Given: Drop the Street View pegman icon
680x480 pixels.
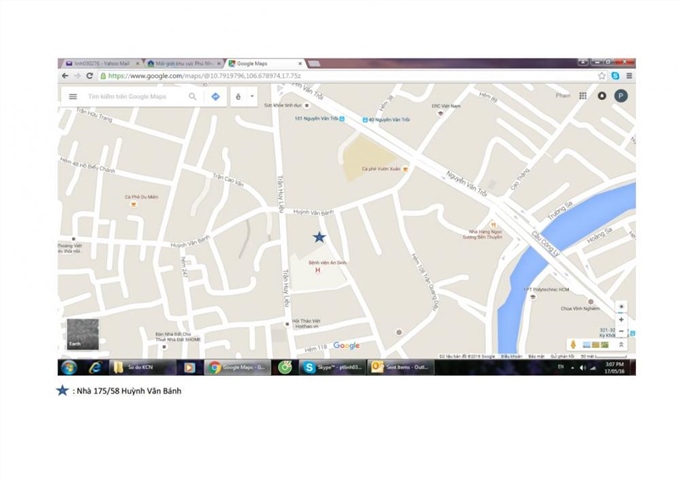Looking at the screenshot, I should (x=573, y=345).
